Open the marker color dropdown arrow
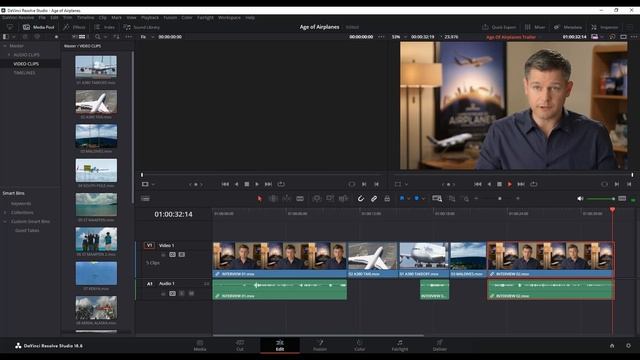640x360 pixels. (x=423, y=199)
